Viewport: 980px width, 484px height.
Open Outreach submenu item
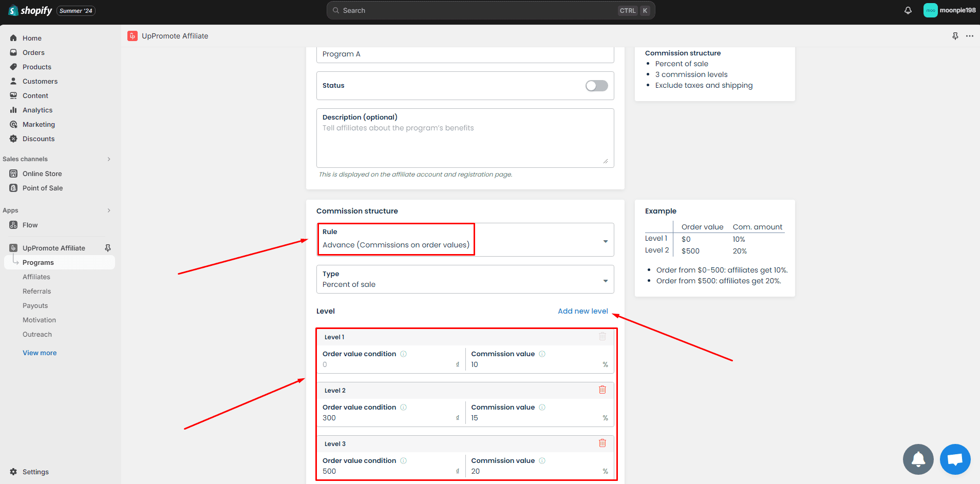(x=37, y=334)
